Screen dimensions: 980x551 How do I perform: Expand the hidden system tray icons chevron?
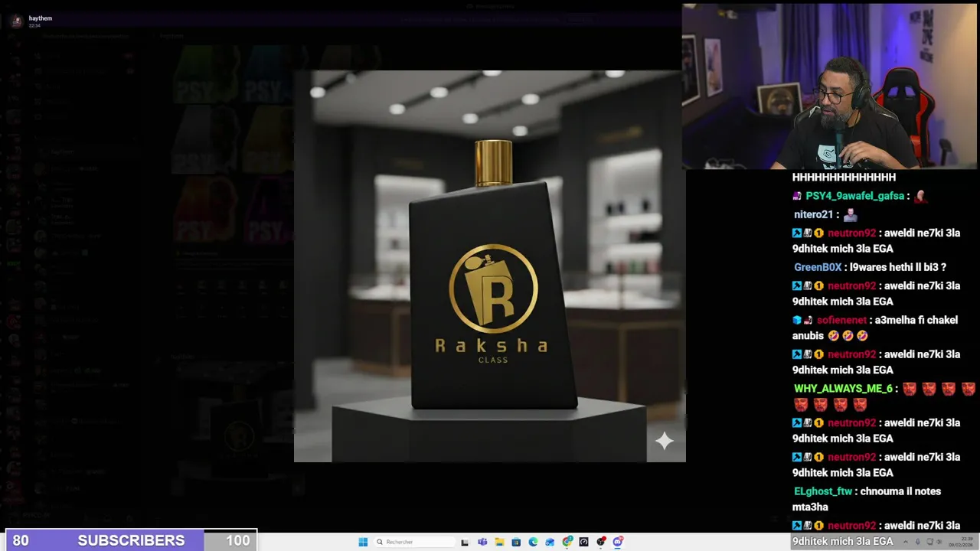click(x=906, y=542)
